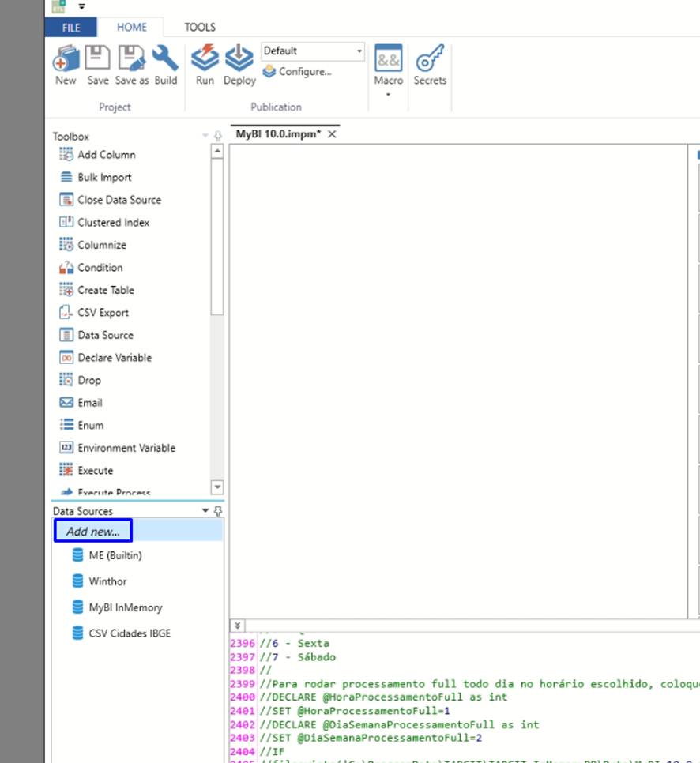Select the Email tool in Toolbox
Viewport: 700px width, 763px height.
[89, 403]
